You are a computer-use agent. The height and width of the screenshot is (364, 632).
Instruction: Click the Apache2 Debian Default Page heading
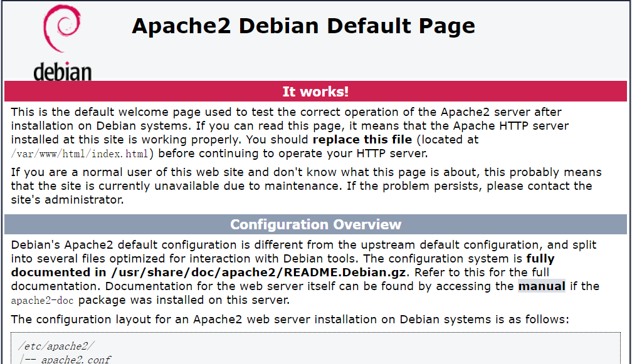tap(303, 26)
